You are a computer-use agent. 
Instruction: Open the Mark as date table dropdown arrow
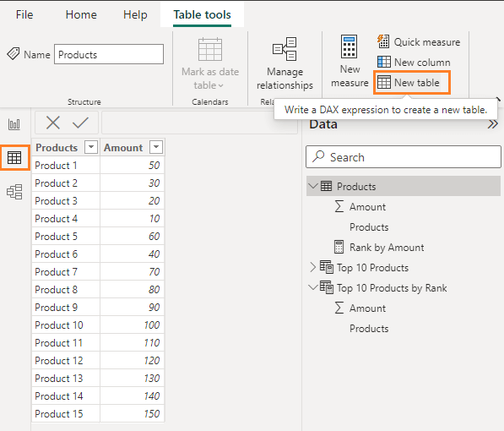tap(220, 85)
